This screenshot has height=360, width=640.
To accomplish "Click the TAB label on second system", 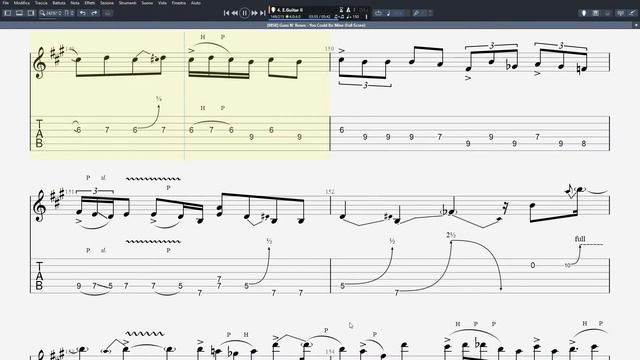I will point(39,276).
